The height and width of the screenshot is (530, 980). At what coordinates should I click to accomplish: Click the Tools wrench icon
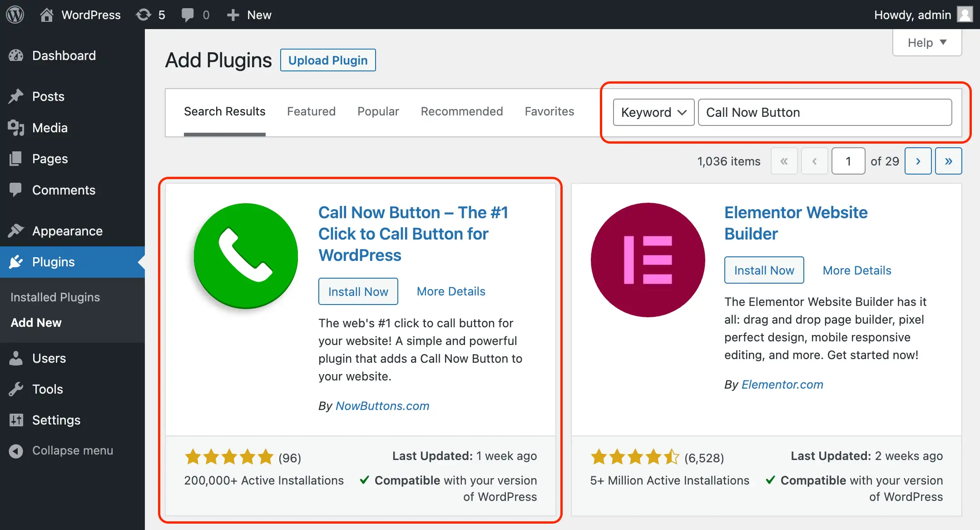tap(16, 389)
